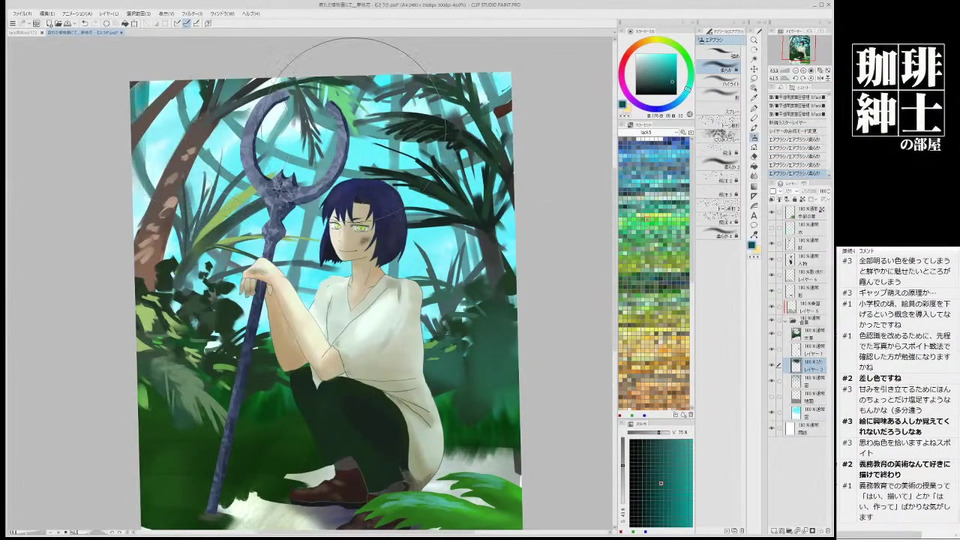This screenshot has width=960, height=540.
Task: Open the レイヤー menu
Action: click(x=109, y=13)
